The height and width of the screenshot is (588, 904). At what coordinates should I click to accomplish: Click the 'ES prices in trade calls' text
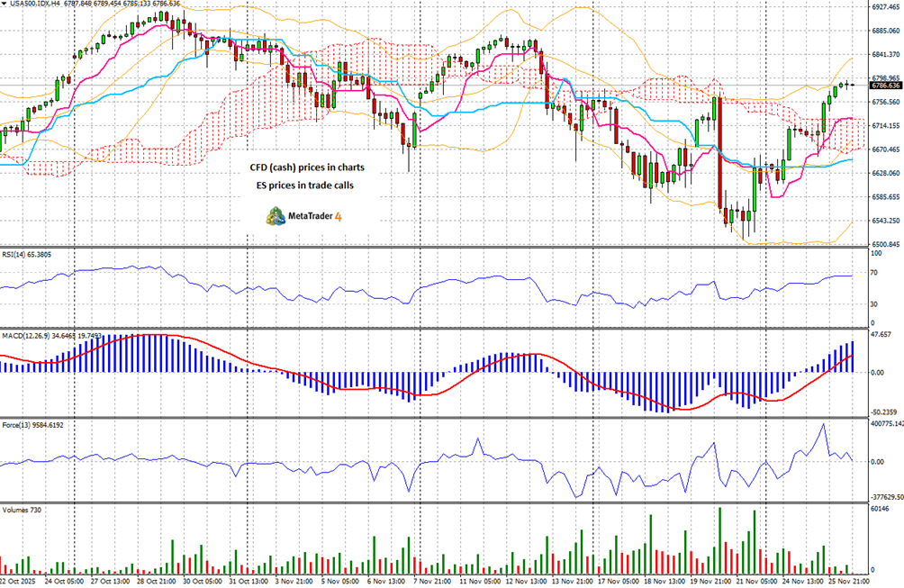tap(305, 185)
